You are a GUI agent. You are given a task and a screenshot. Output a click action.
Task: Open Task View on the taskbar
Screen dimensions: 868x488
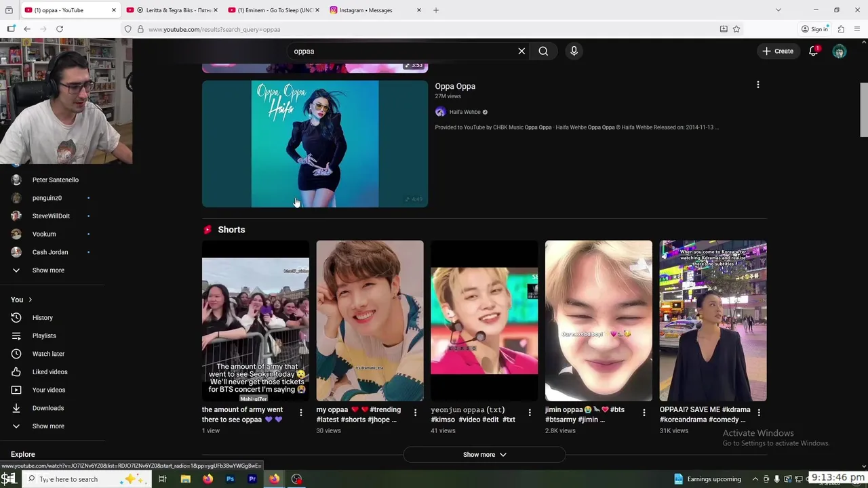pos(163,479)
